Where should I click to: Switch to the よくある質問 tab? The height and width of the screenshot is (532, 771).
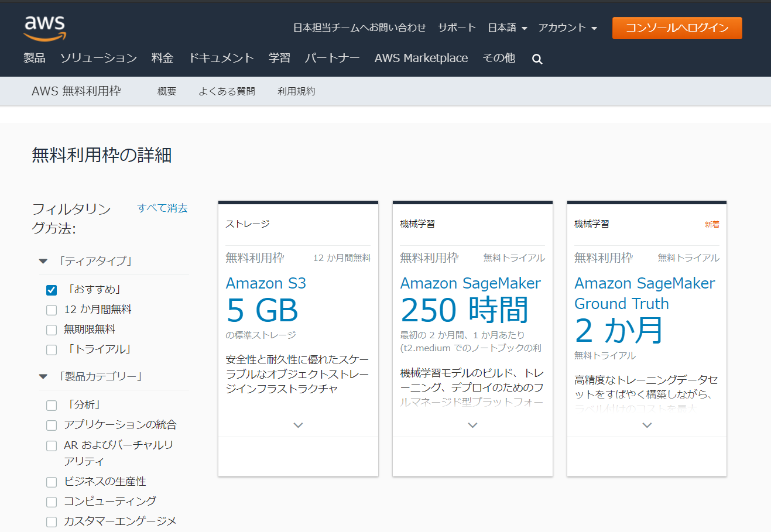click(x=227, y=91)
